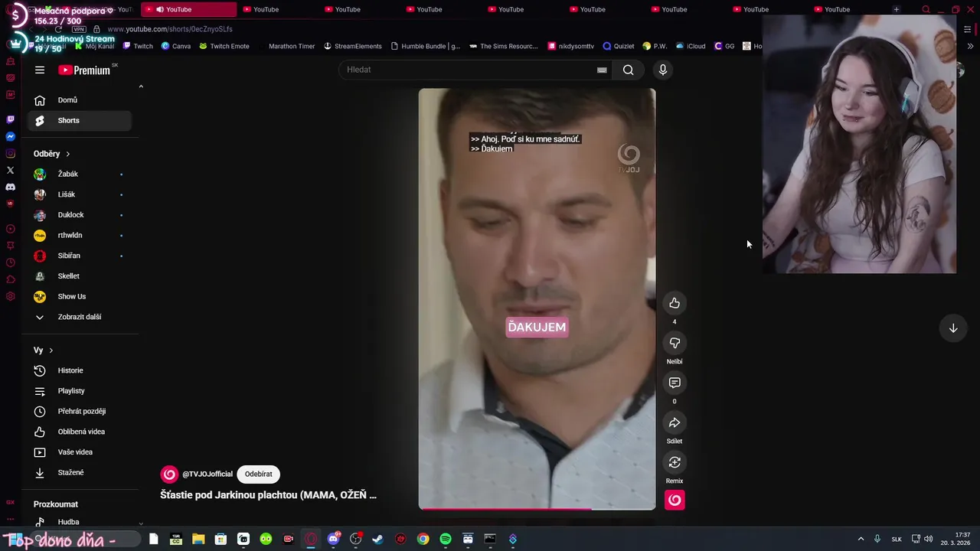Open Twitch in the Opera sidebar

tap(10, 119)
